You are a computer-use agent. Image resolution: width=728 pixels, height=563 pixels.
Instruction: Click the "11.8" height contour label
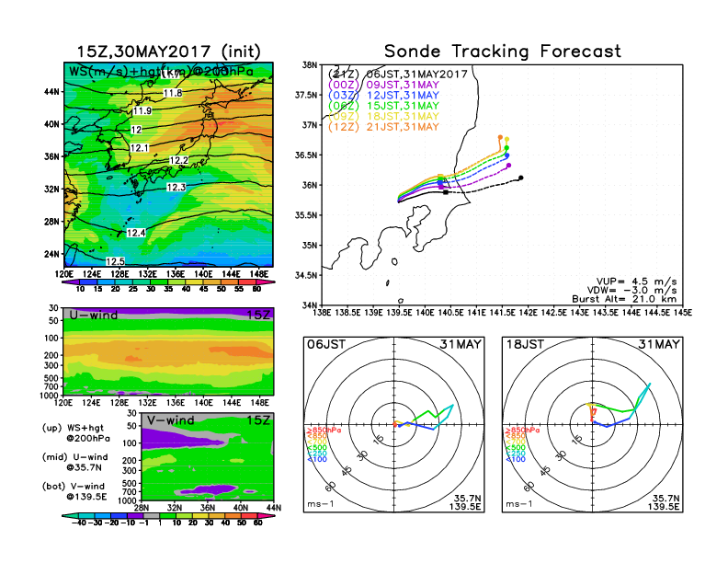pos(172,93)
